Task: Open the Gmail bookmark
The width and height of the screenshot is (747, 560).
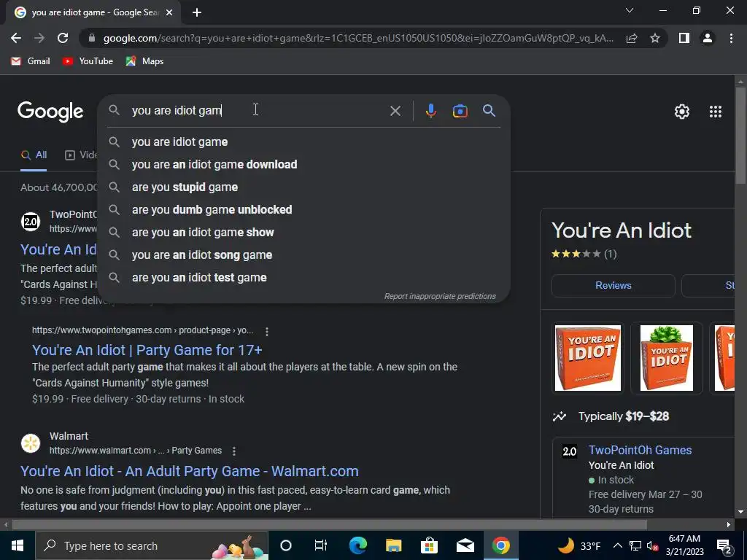Action: (x=31, y=61)
